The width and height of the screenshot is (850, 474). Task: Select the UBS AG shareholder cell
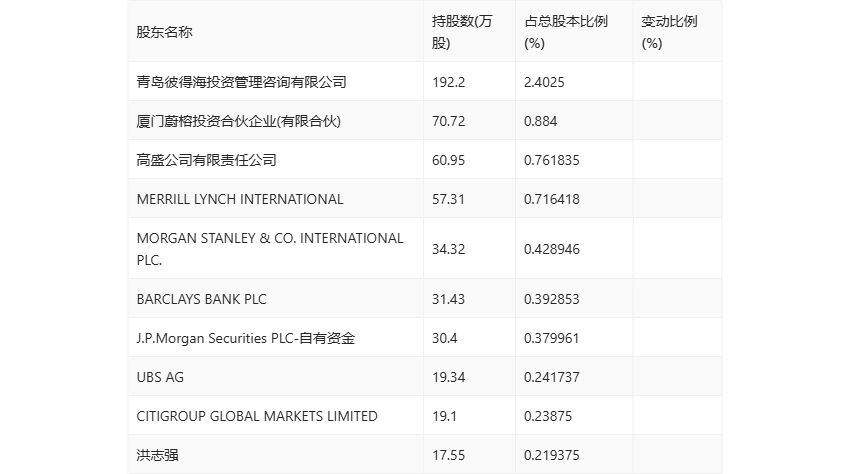[160, 377]
